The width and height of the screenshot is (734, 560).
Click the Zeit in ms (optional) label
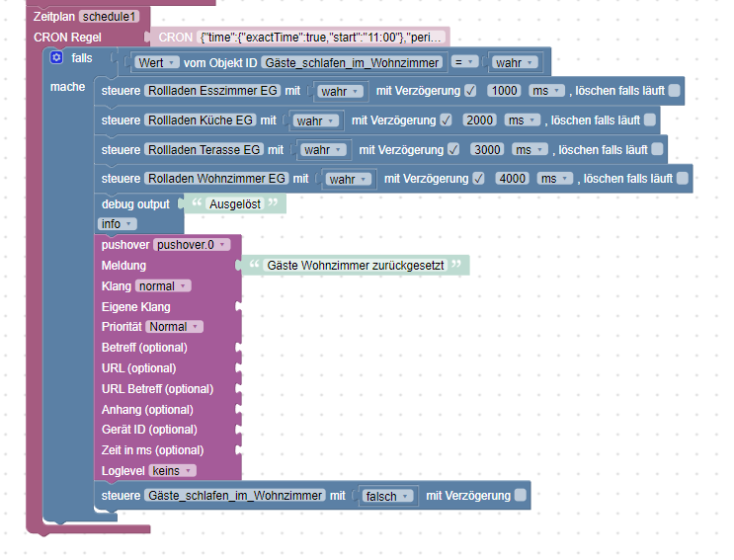(x=152, y=450)
